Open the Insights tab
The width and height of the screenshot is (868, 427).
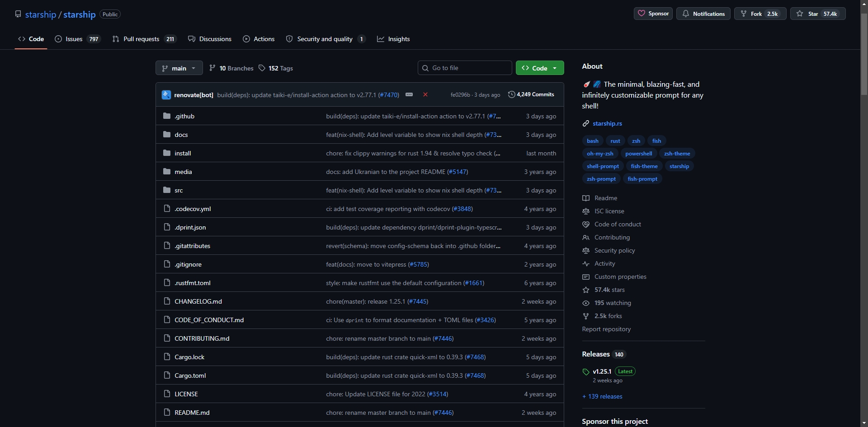[394, 39]
